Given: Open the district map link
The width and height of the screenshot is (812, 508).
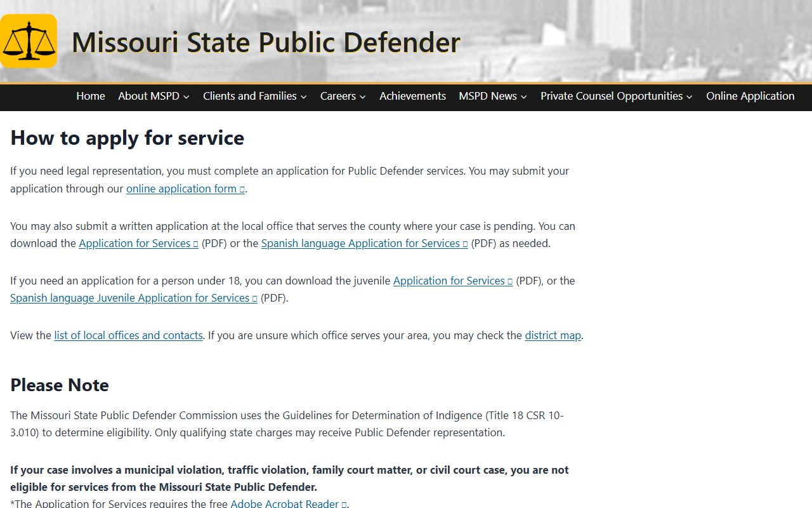Looking at the screenshot, I should tap(553, 335).
